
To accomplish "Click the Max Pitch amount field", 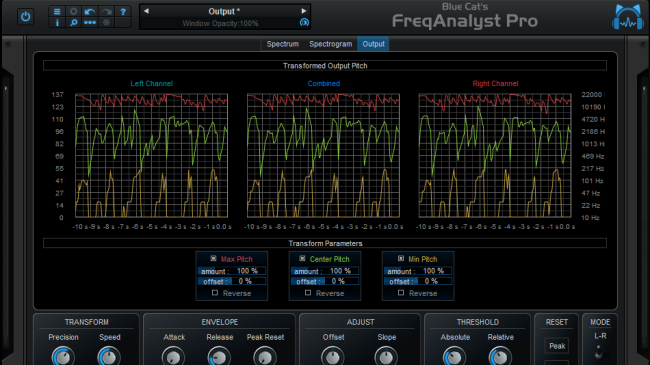I will click(232, 271).
